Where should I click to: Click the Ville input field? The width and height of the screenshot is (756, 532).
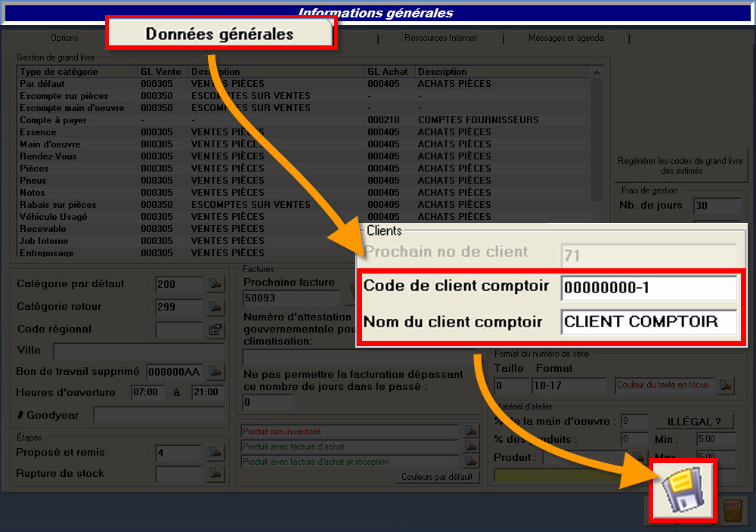click(139, 351)
